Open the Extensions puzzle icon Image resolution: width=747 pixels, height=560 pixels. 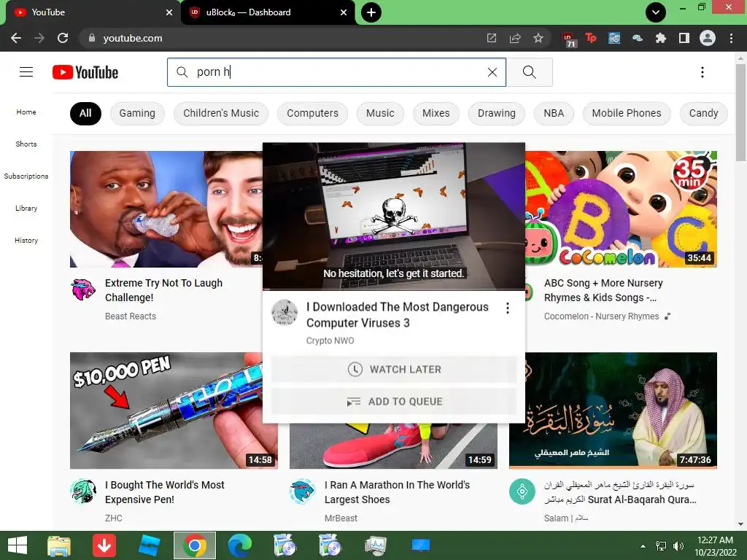(x=660, y=38)
